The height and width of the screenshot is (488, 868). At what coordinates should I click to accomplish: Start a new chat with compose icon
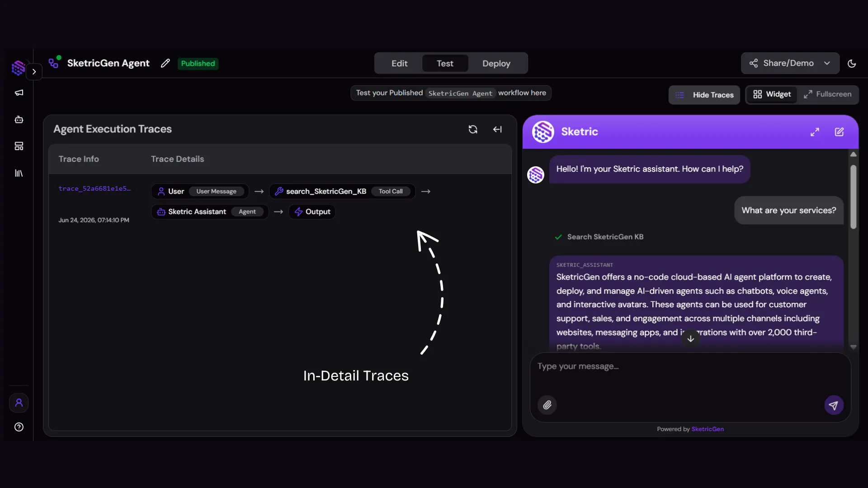click(839, 132)
